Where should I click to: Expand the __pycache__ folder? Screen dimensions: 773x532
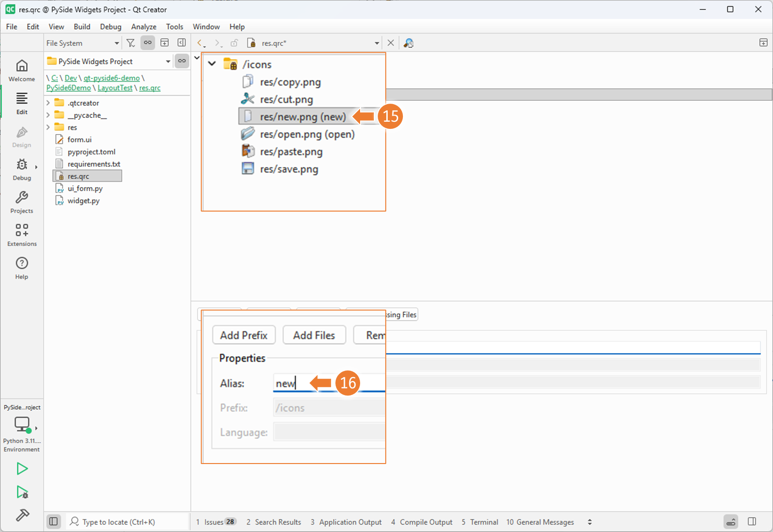[x=48, y=115]
